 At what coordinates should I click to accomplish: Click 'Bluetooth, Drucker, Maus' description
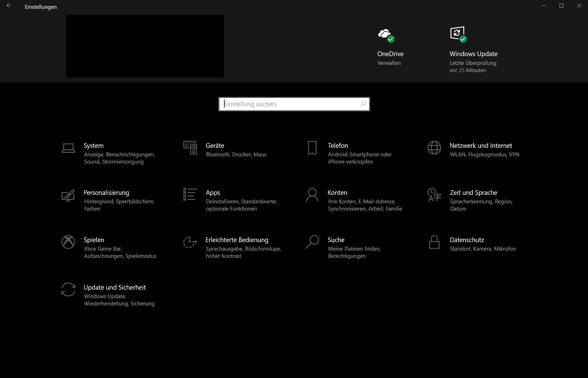click(x=236, y=155)
